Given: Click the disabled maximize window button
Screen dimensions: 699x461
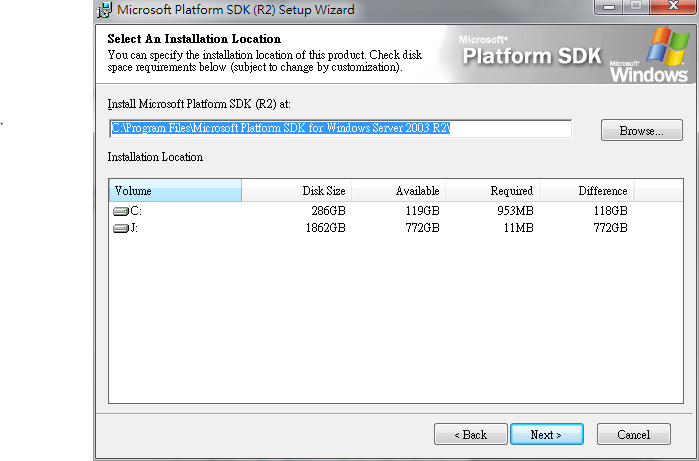Looking at the screenshot, I should coord(636,6).
